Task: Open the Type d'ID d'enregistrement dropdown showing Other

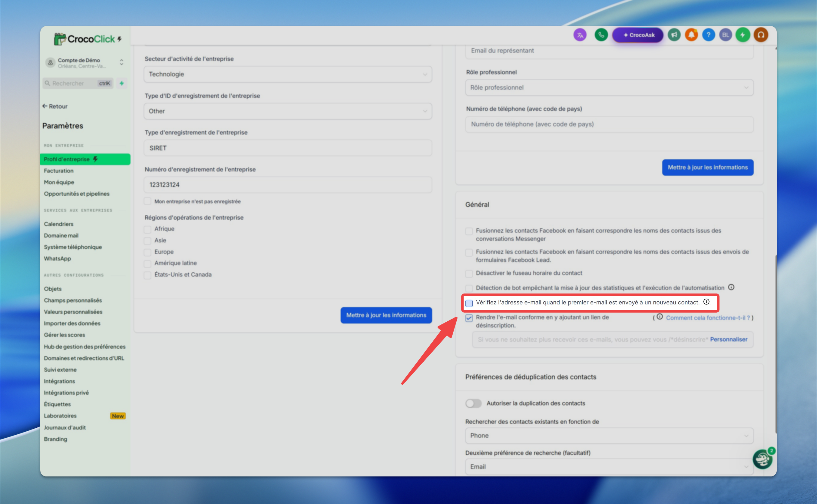Action: coord(288,111)
